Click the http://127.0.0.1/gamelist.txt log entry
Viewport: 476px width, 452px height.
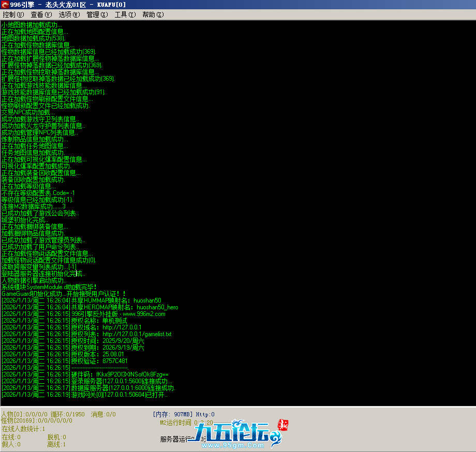[137, 334]
